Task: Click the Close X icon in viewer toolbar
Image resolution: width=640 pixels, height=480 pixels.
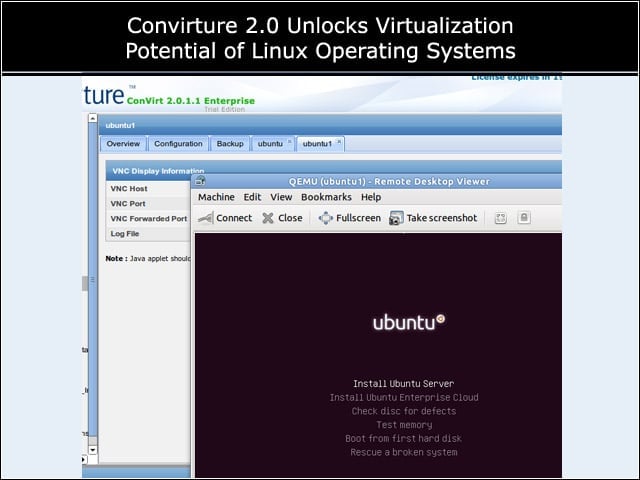Action: 268,218
